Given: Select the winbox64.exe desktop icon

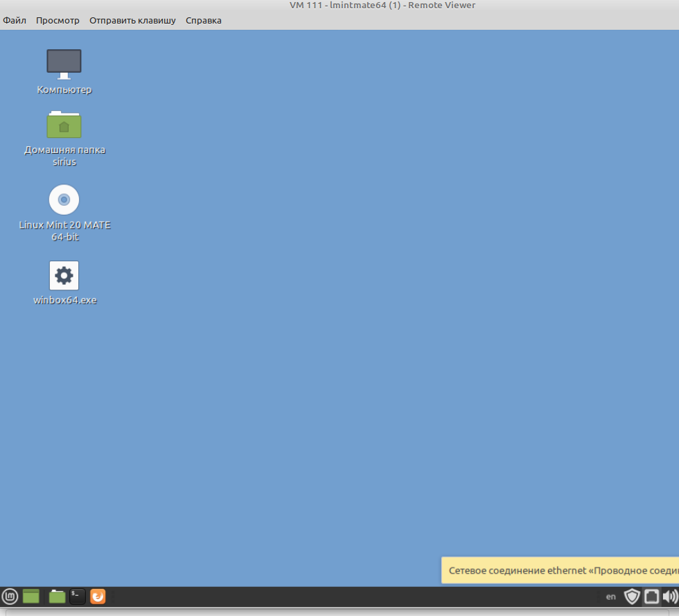Looking at the screenshot, I should [64, 276].
